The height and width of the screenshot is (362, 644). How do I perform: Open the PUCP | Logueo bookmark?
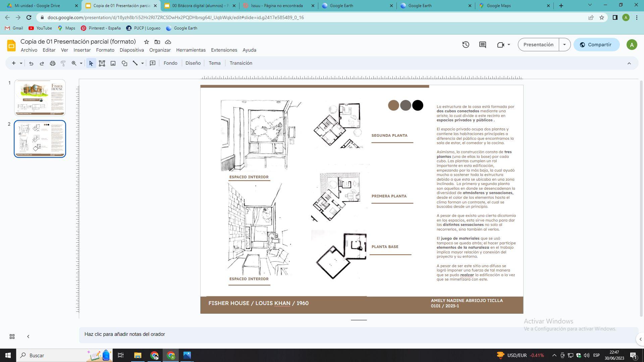pyautogui.click(x=143, y=28)
